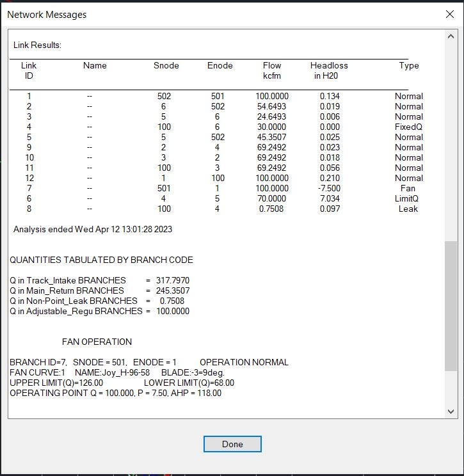
Task: Click the FAN OPERATION heading
Action: [x=97, y=342]
